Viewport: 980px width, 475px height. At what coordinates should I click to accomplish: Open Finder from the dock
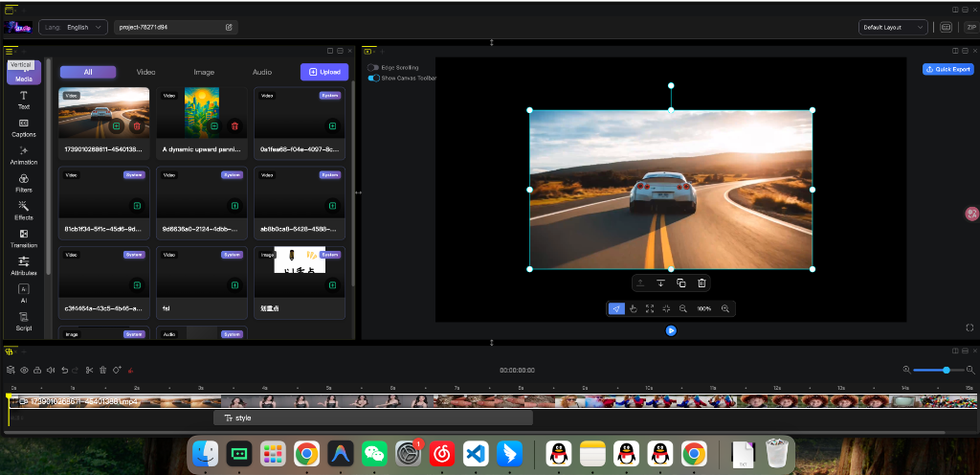pyautogui.click(x=205, y=454)
